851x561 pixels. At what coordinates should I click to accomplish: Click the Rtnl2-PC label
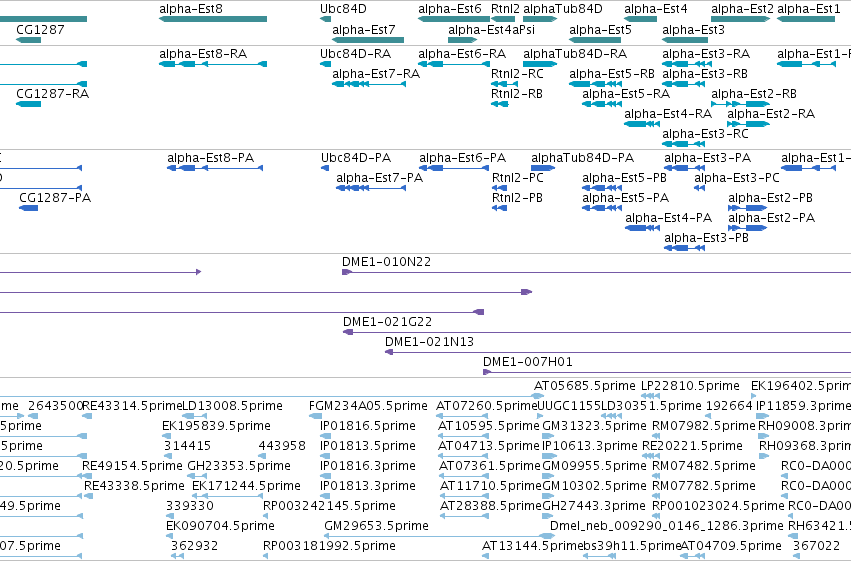coord(518,178)
